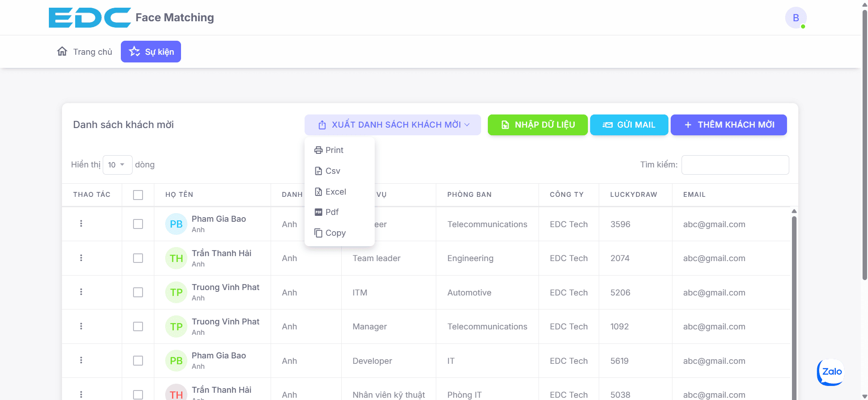Select Excel from export menu

point(339,192)
